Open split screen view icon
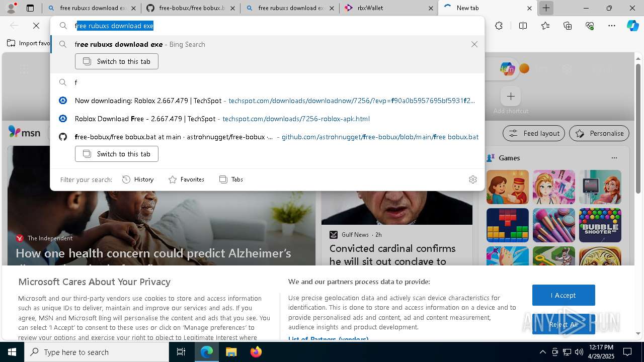Screen dimensions: 644x362 523,26
